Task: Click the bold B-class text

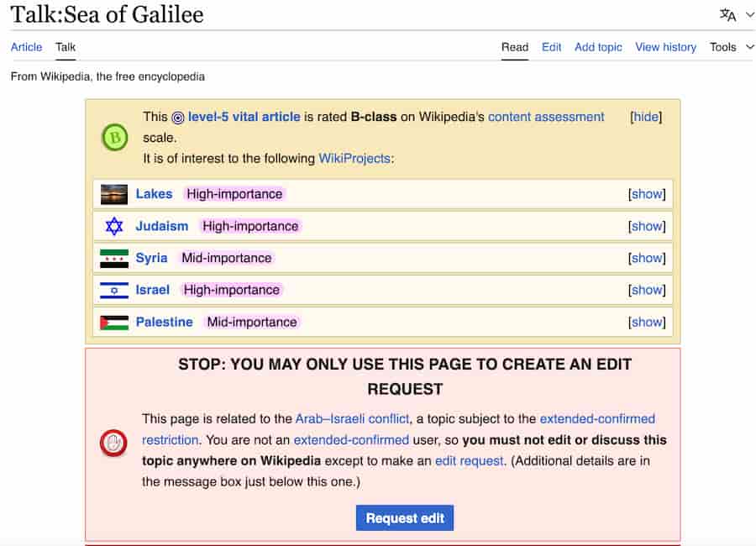Action: (374, 117)
